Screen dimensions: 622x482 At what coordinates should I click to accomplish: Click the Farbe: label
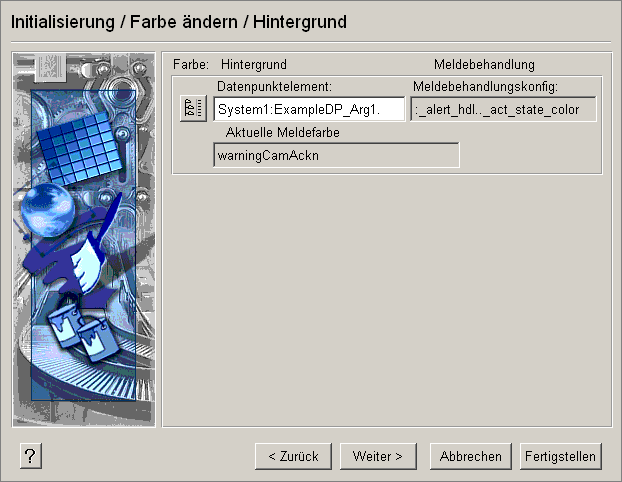(x=191, y=64)
